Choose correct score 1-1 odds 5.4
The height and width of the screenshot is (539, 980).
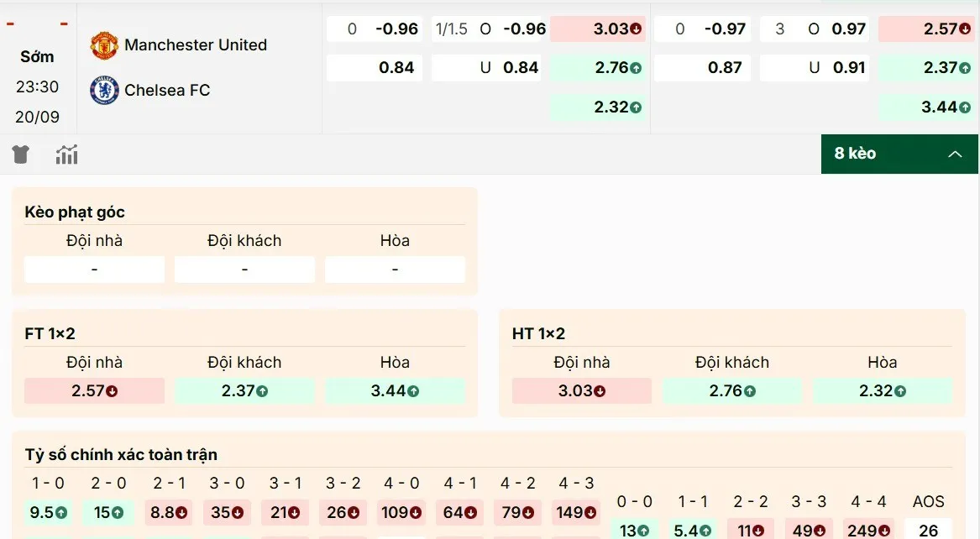click(693, 530)
